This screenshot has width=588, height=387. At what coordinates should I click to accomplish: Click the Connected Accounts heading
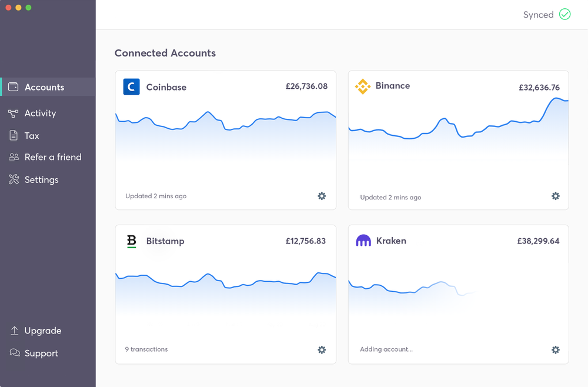pos(165,53)
